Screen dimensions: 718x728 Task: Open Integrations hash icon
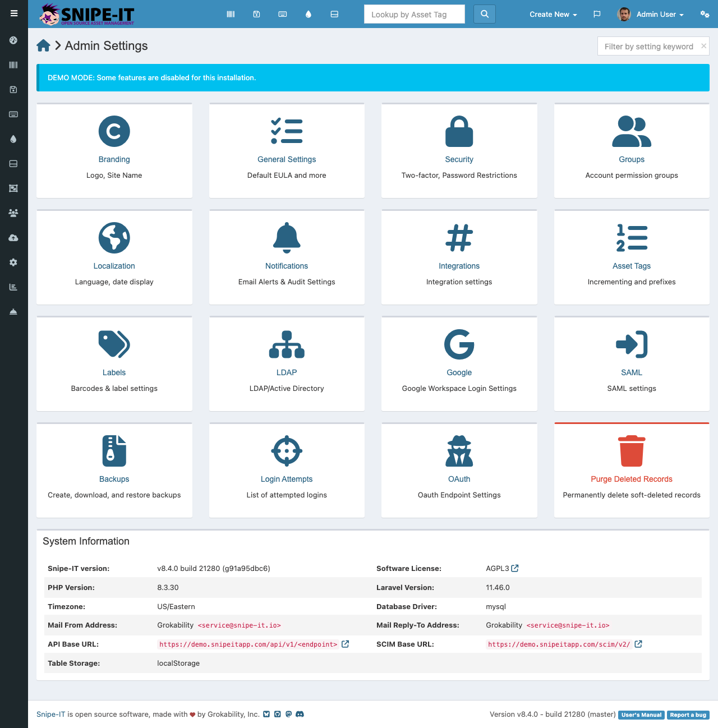(x=459, y=238)
